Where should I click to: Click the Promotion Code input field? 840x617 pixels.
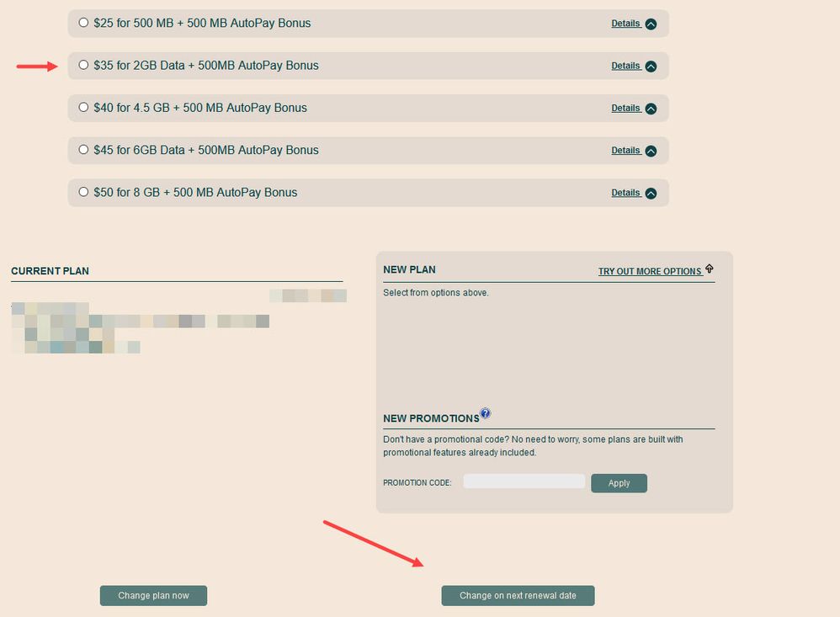coord(524,481)
